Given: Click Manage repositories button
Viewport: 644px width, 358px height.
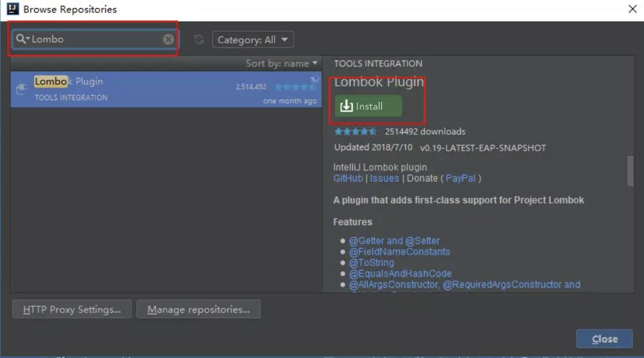Looking at the screenshot, I should (x=198, y=309).
